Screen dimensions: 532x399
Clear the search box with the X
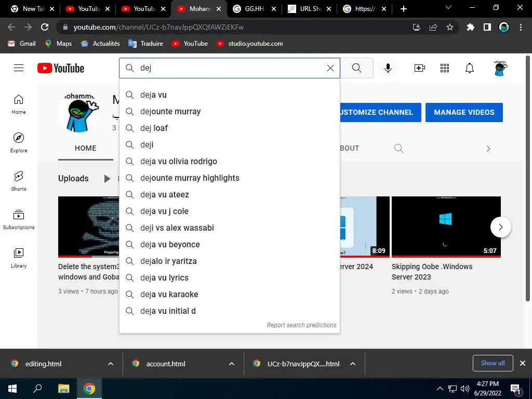[330, 68]
